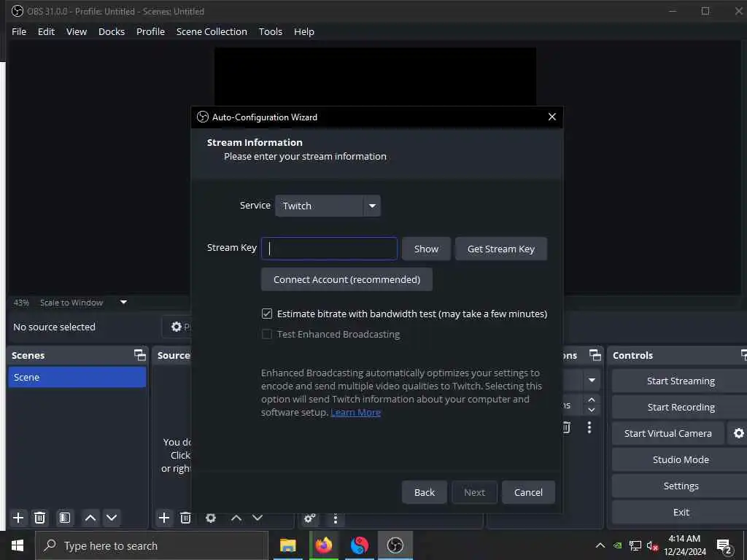Screen dimensions: 747x560
Task: Click Start Streaming in Controls
Action: (x=681, y=381)
